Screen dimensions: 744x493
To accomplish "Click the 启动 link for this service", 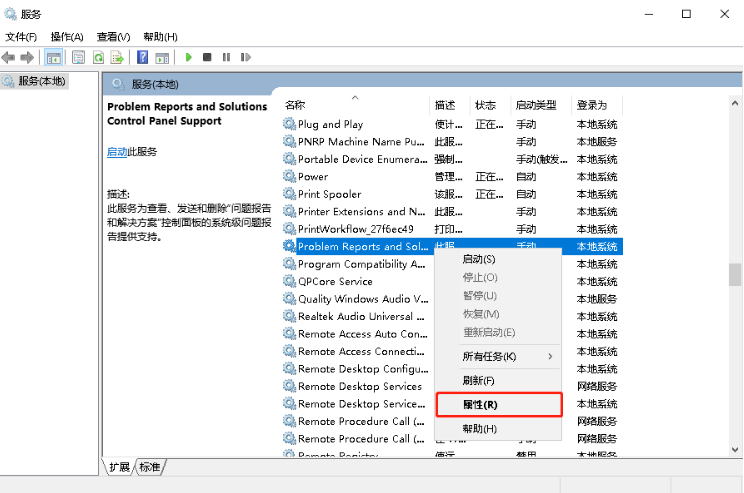I will point(116,152).
